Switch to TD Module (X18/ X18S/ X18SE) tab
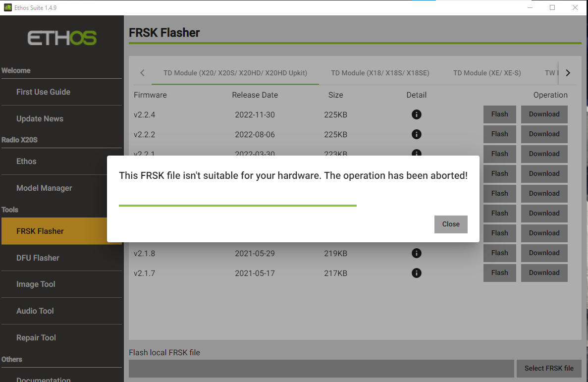588x382 pixels. point(380,72)
